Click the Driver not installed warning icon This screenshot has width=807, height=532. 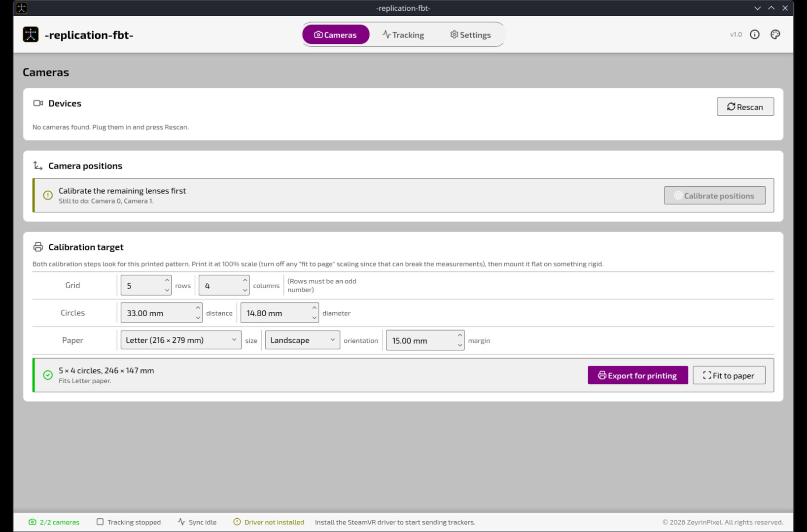point(237,522)
